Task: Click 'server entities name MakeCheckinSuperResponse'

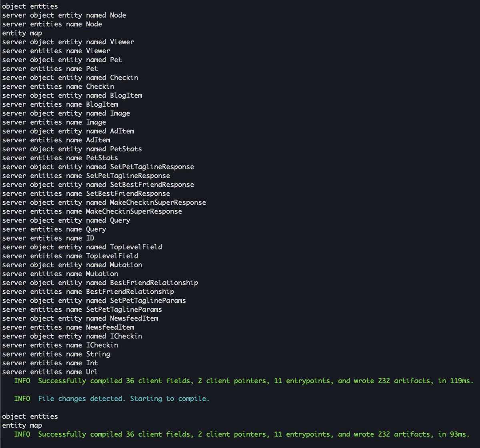Action: pyautogui.click(x=92, y=211)
